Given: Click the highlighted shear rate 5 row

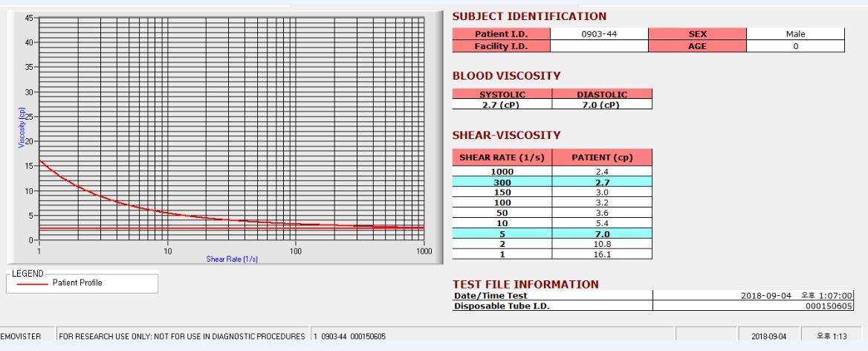Looking at the screenshot, I should click(x=552, y=234).
